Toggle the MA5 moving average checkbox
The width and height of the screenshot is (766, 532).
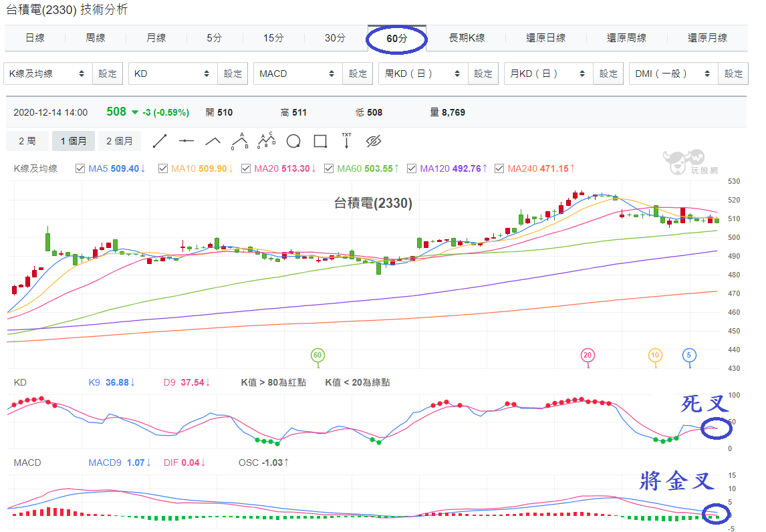coord(80,168)
